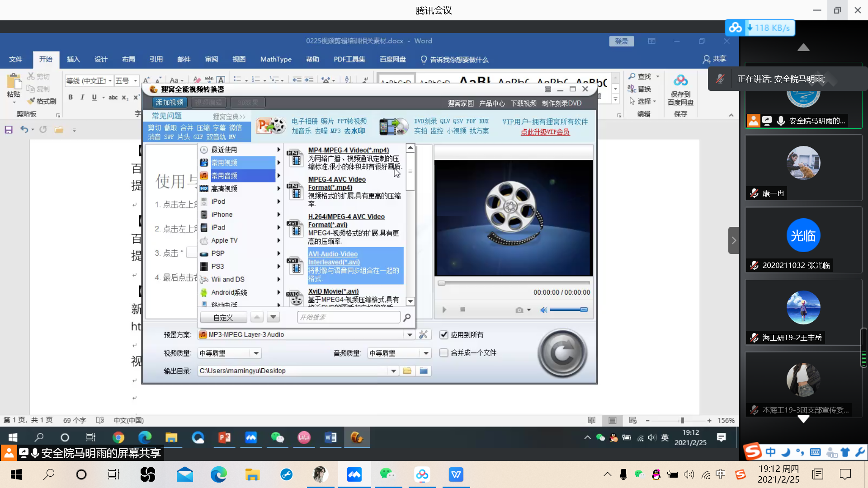Enable the 合并成一个文件 checkbox

pyautogui.click(x=444, y=353)
